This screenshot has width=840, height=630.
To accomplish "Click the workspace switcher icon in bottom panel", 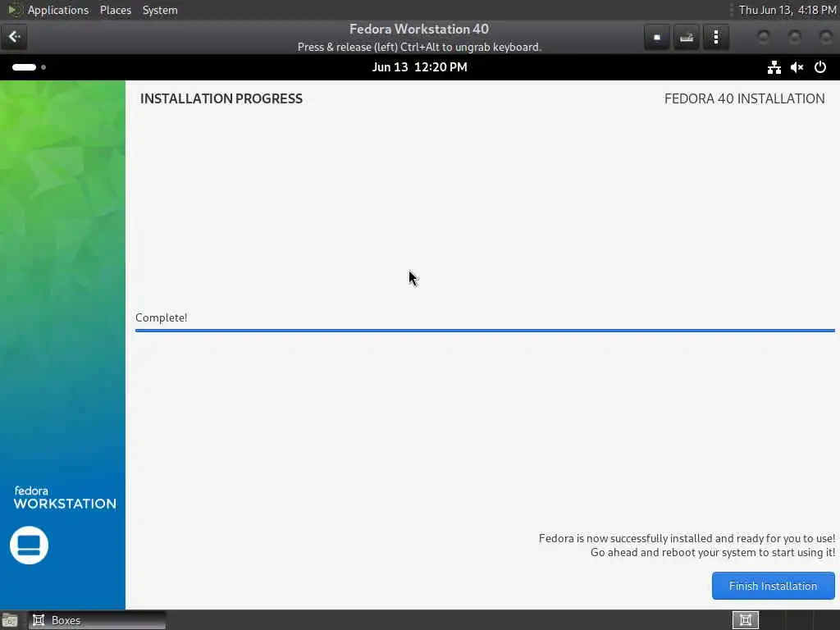I will [745, 620].
